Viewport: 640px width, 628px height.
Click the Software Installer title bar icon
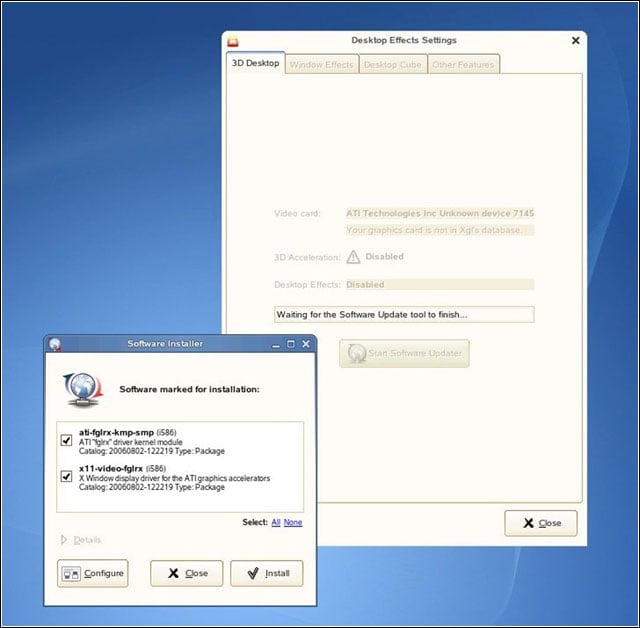(55, 344)
